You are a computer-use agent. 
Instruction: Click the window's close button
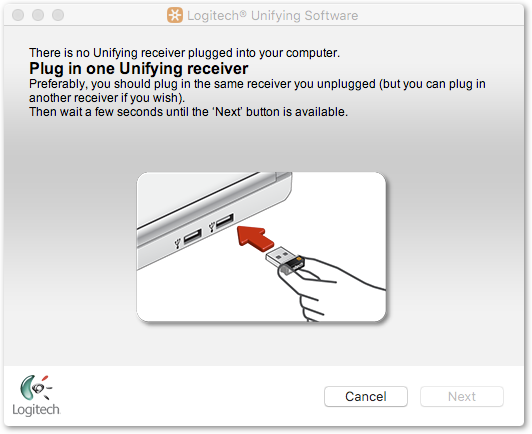tap(18, 15)
